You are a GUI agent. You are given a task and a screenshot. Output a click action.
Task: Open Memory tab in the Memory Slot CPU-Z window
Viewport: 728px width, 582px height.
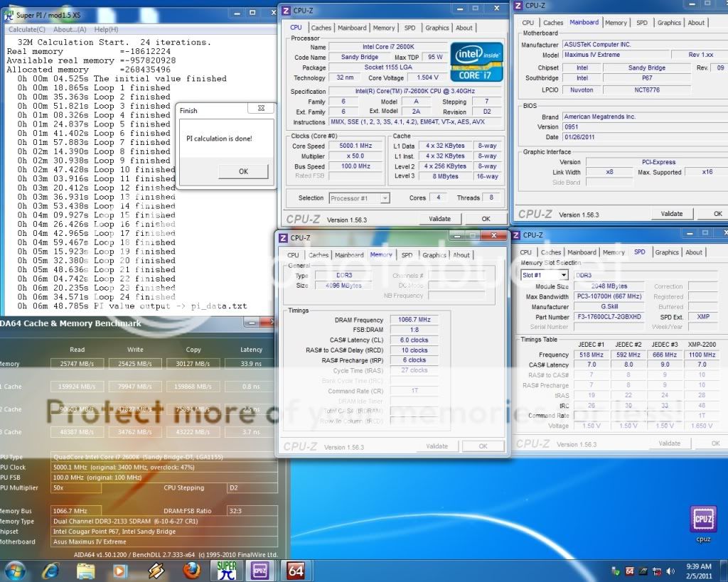pos(614,252)
